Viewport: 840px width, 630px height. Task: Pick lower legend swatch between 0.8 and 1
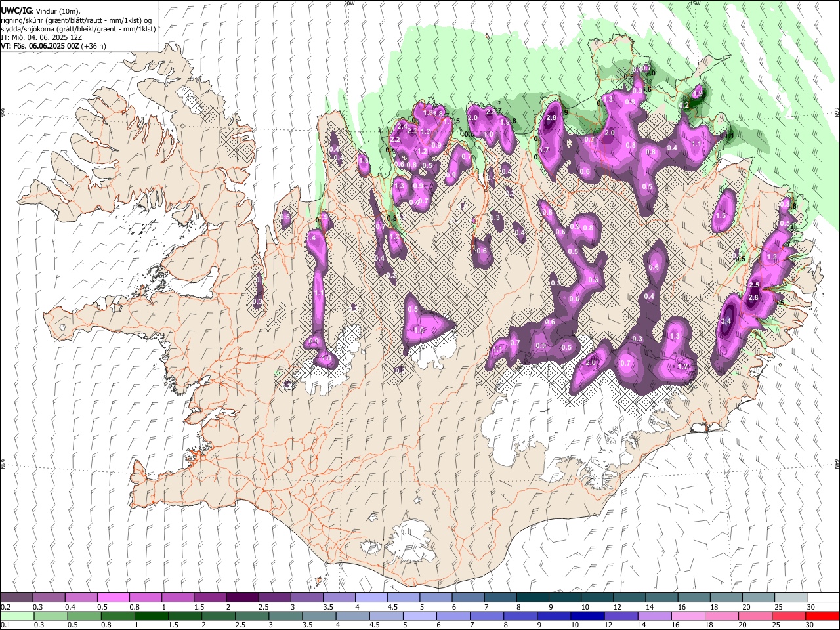[117, 616]
